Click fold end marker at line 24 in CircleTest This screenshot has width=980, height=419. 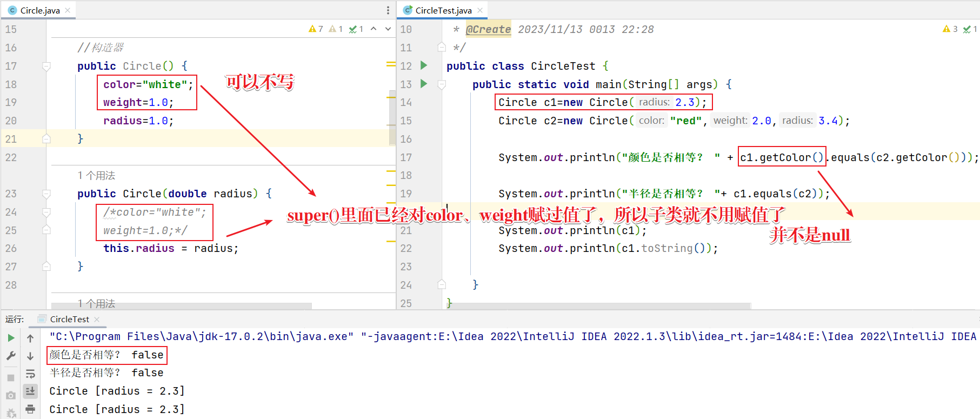(x=442, y=285)
